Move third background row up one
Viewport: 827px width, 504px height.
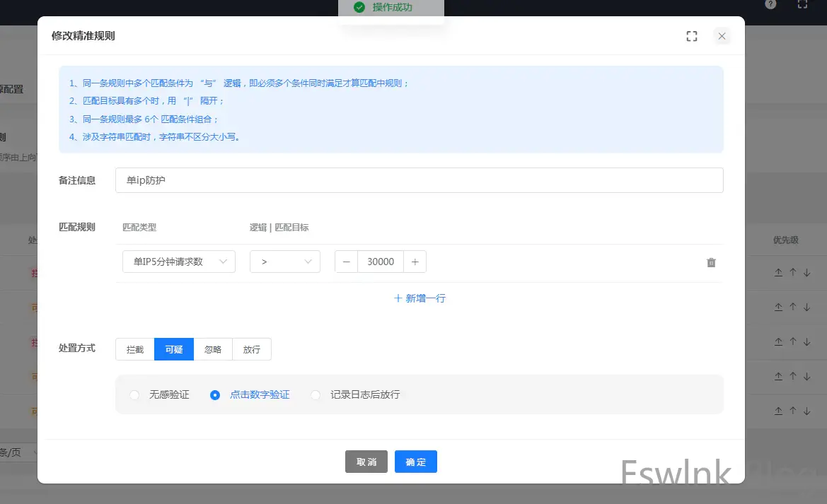(x=793, y=341)
